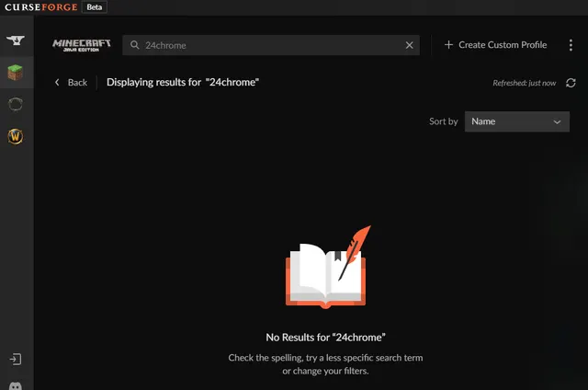588x390 pixels.
Task: Click the refresh results icon
Action: [x=571, y=83]
